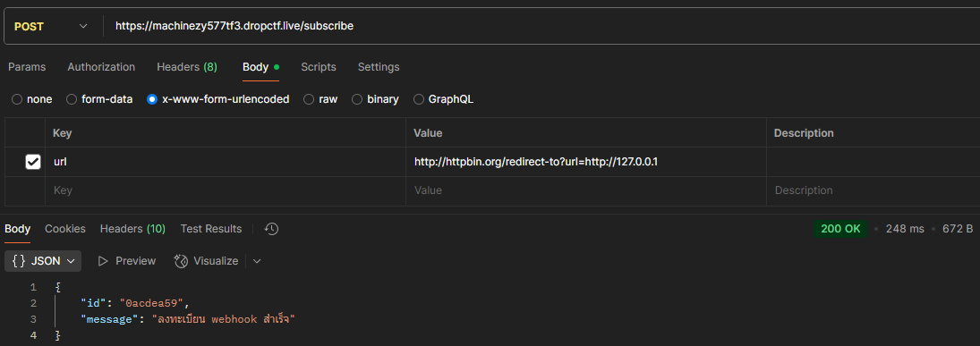Select the binary body option

375,99
